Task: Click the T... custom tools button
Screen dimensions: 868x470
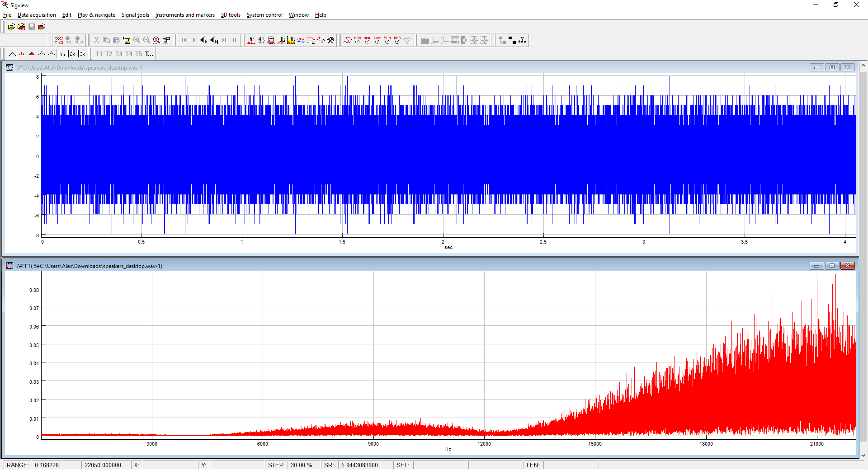Action: point(149,54)
